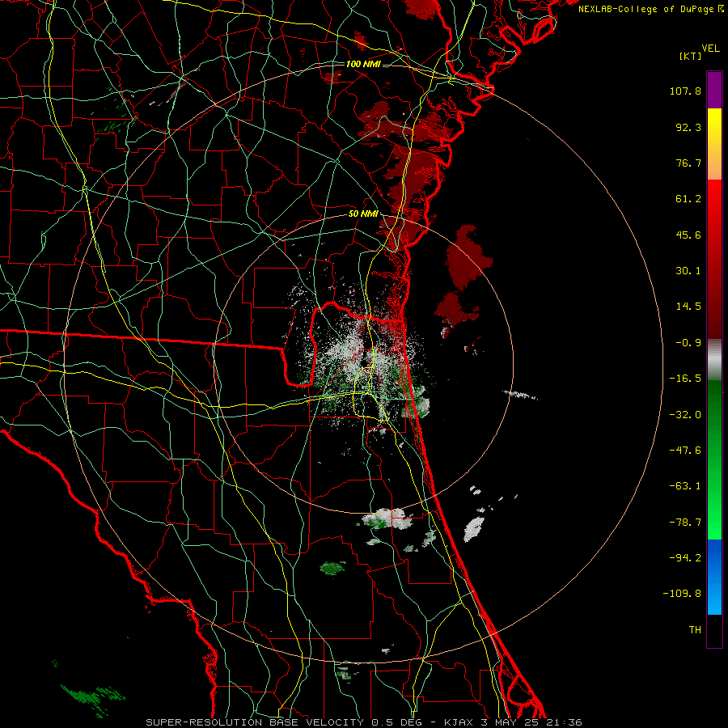The image size is (728, 728).
Task: Click the -94.2 velocity scale value
Action: click(x=685, y=557)
